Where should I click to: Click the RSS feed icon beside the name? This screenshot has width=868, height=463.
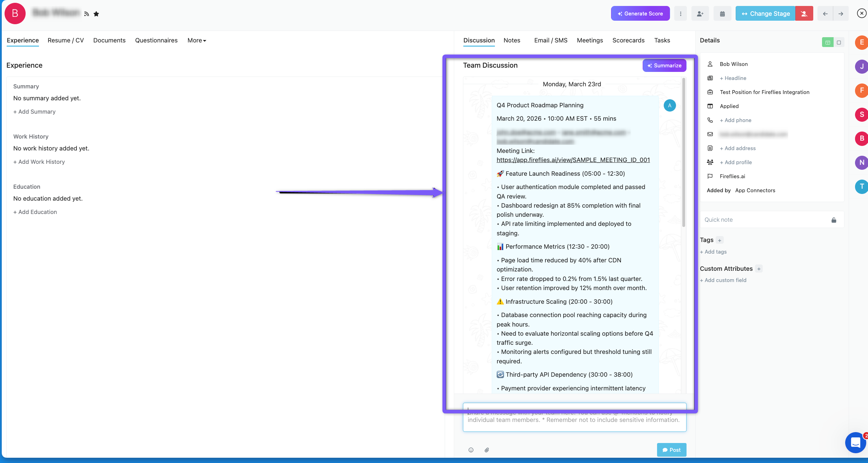point(87,14)
